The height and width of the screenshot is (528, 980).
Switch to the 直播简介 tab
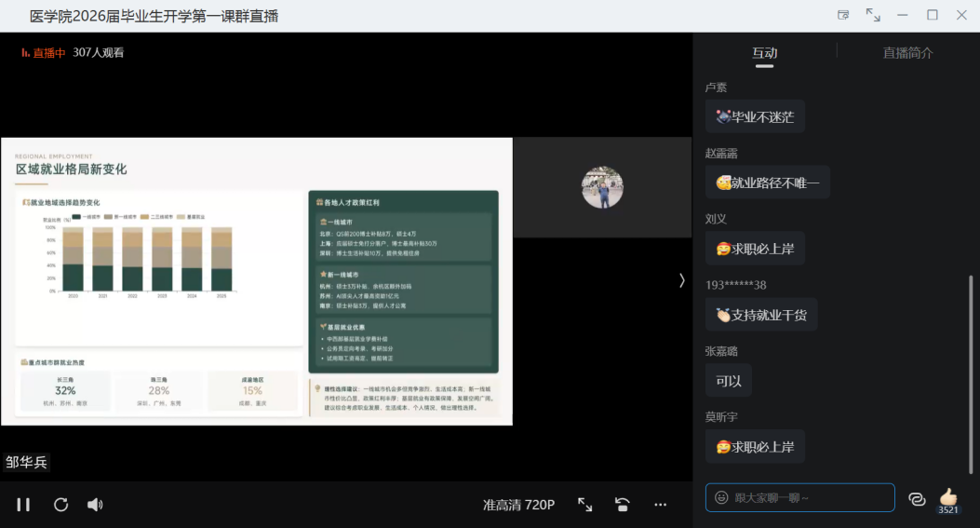coord(907,53)
